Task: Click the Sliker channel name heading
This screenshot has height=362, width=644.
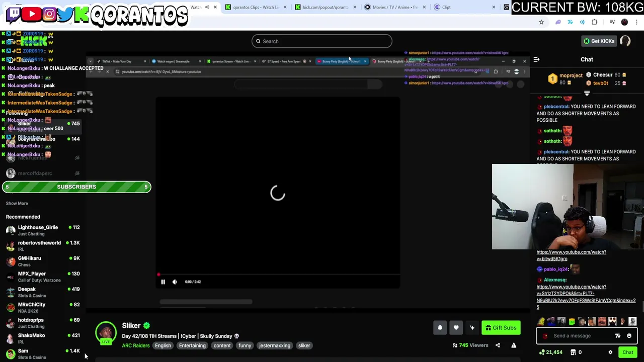Action: [x=131, y=326]
